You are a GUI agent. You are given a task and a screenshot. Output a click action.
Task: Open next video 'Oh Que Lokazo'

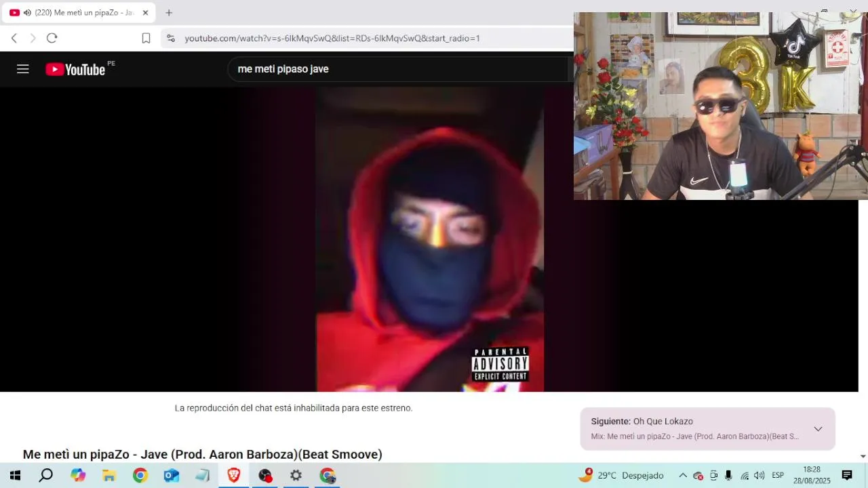pyautogui.click(x=663, y=422)
